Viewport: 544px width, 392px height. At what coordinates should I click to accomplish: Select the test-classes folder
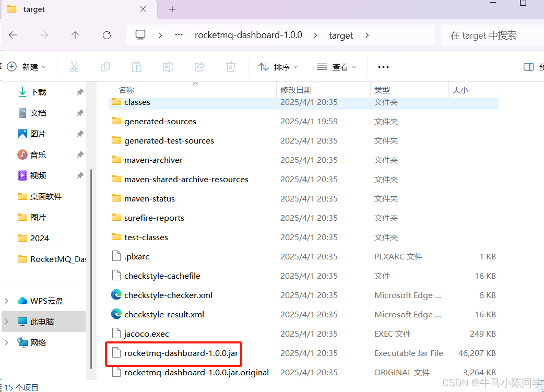pyautogui.click(x=303, y=237)
